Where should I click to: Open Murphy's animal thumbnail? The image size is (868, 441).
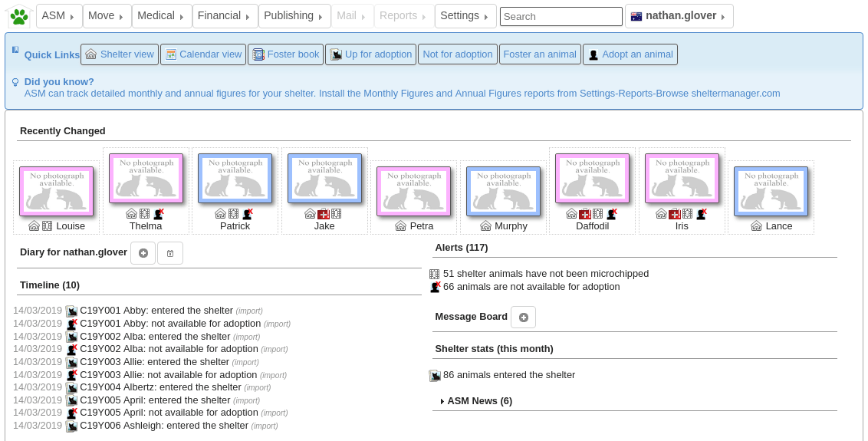click(503, 192)
